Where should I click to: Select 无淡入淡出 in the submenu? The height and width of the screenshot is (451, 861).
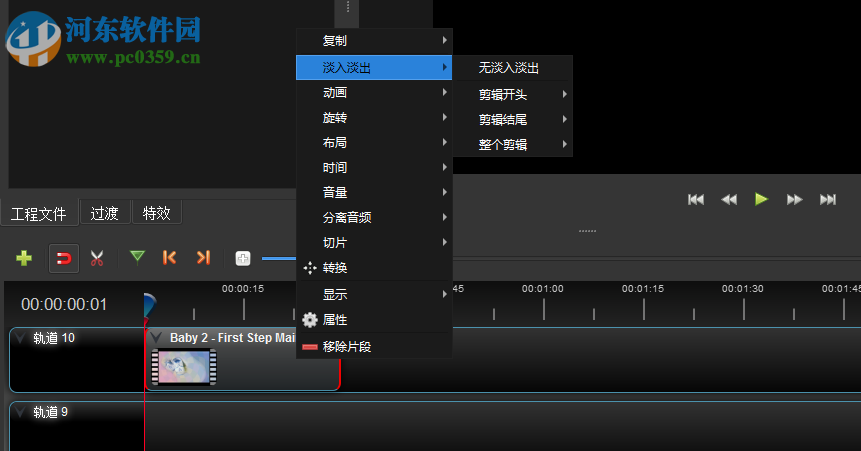512,68
